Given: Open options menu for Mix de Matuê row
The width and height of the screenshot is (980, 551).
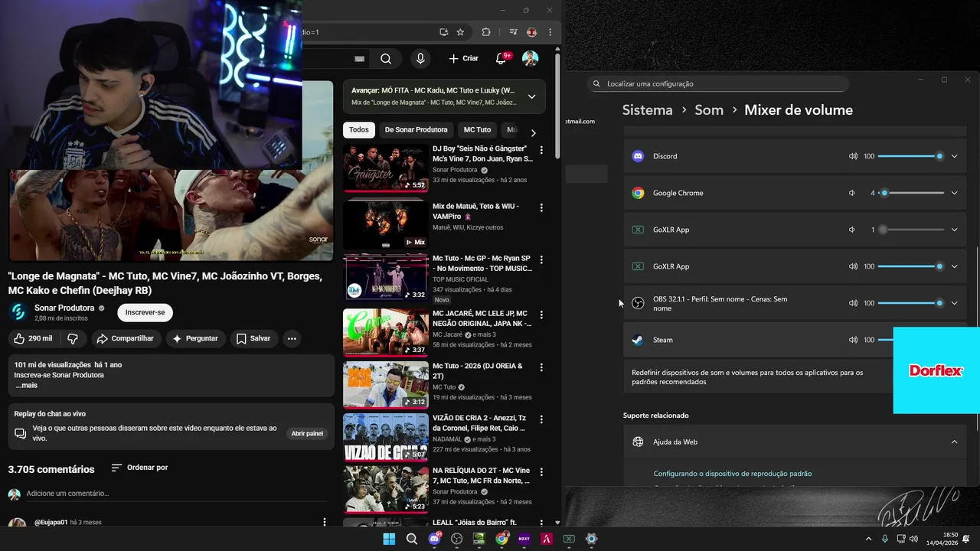Looking at the screenshot, I should tap(541, 207).
